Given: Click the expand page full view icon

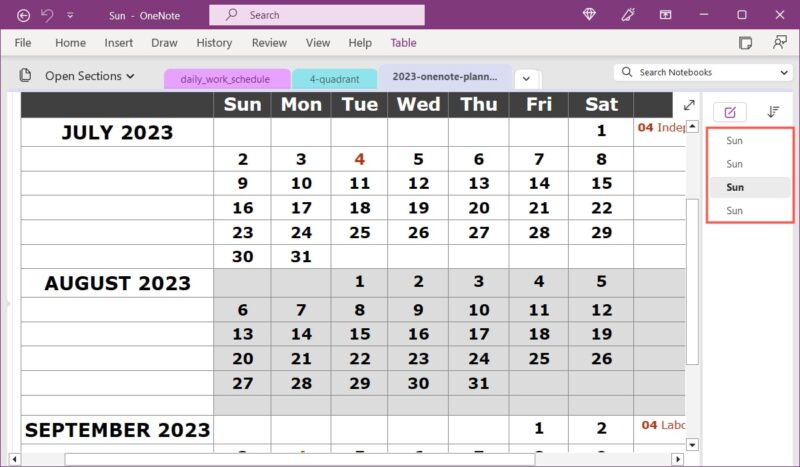Looking at the screenshot, I should point(689,105).
